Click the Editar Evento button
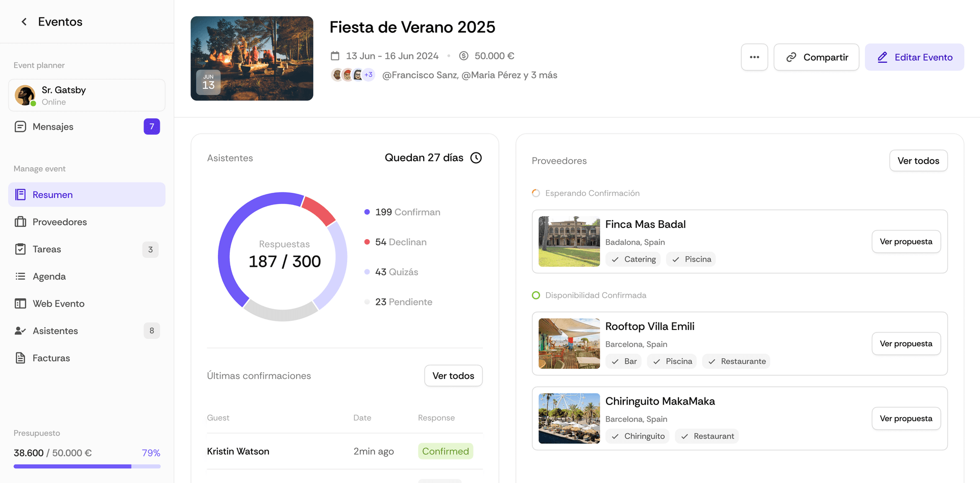Image resolution: width=980 pixels, height=483 pixels. point(914,57)
